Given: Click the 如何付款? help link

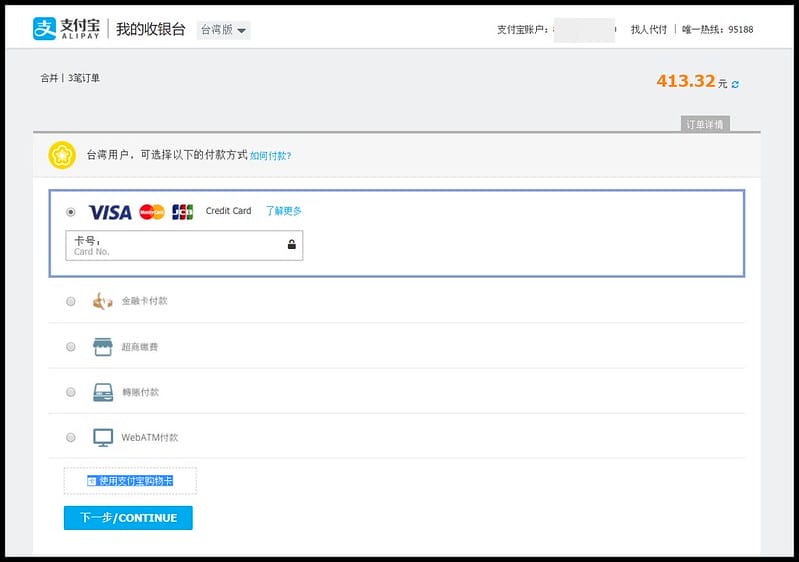Looking at the screenshot, I should coord(270,156).
